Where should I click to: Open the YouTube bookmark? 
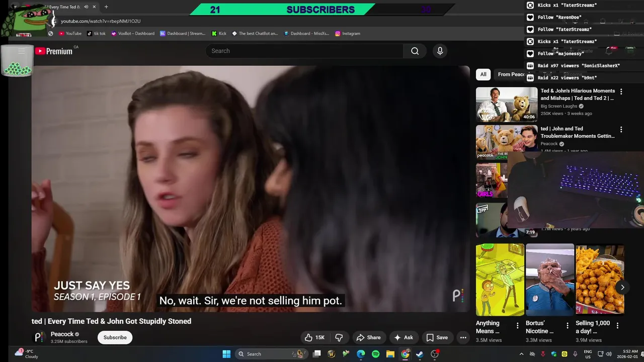(x=70, y=33)
